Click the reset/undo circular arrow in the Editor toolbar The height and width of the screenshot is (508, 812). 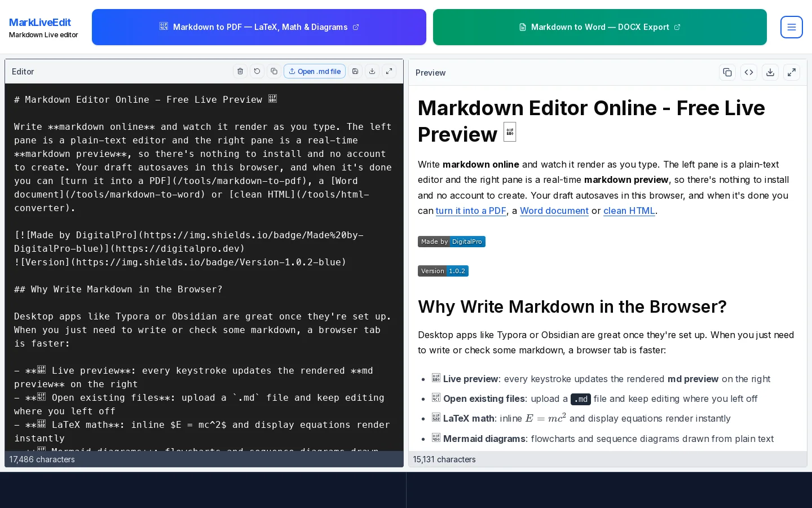tap(257, 71)
